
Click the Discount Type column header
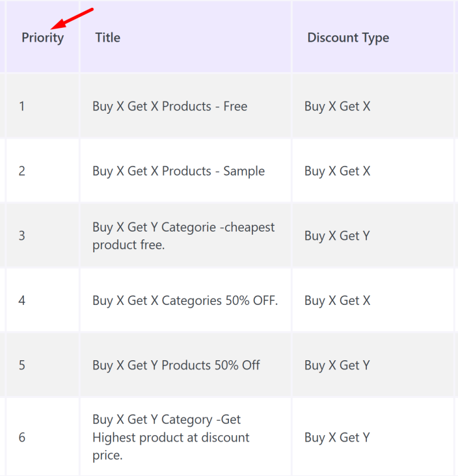coord(348,38)
